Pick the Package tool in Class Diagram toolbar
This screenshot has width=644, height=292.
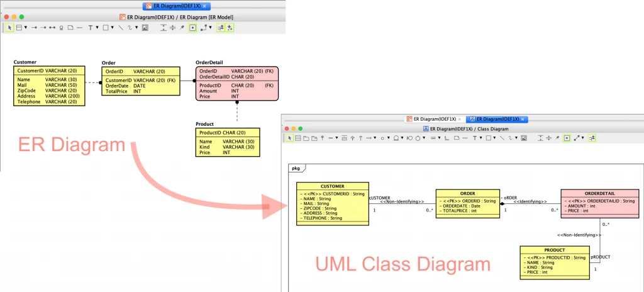(306, 138)
